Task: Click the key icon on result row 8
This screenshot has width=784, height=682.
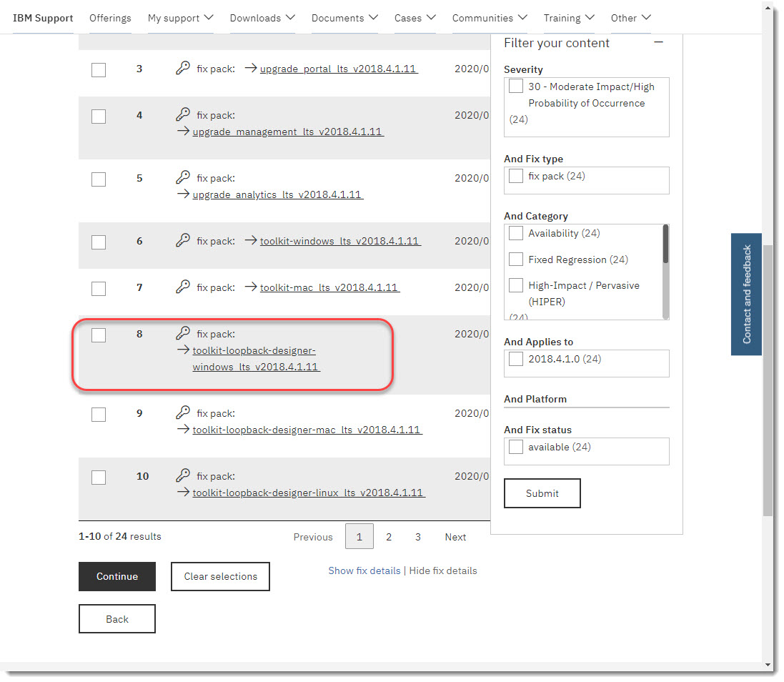Action: pos(182,333)
